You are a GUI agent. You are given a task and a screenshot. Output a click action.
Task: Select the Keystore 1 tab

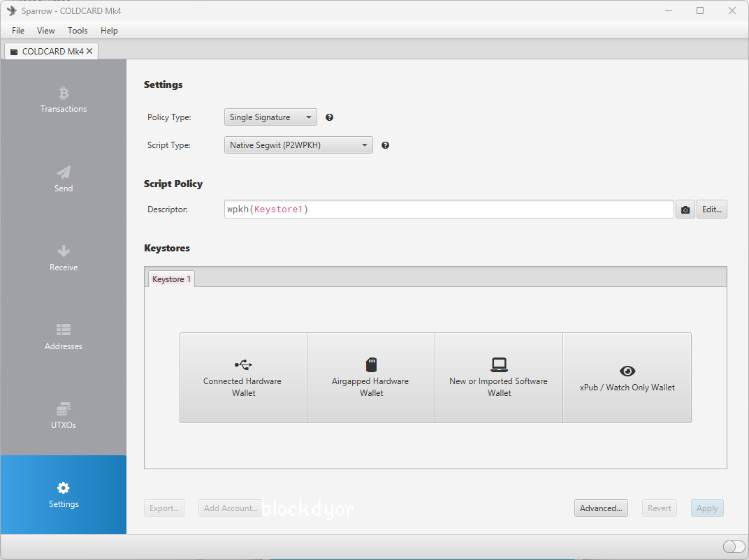point(171,279)
